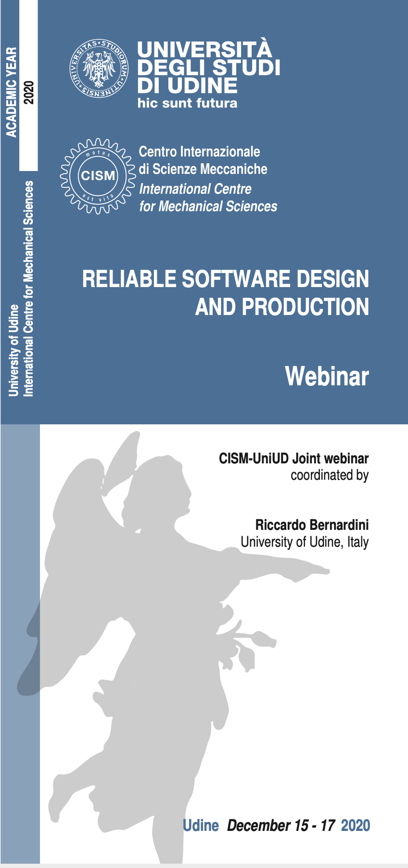Click 'University of Udine, Italy' affiliation
408x868 pixels.
[305, 542]
